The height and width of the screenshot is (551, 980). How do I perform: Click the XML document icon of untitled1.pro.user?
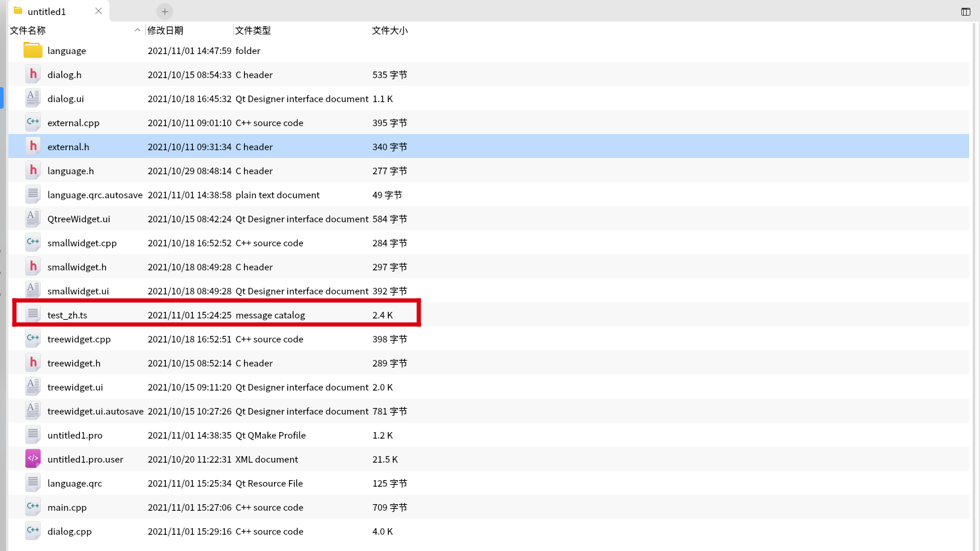coord(32,458)
